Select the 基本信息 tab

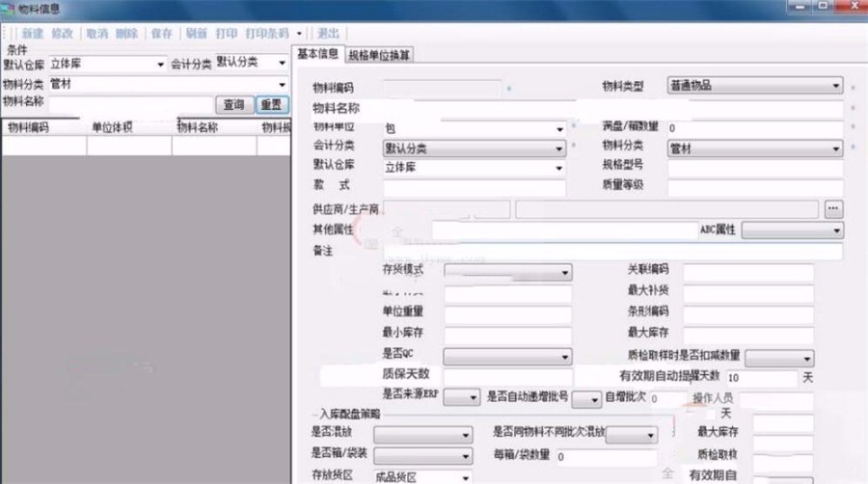tap(317, 54)
